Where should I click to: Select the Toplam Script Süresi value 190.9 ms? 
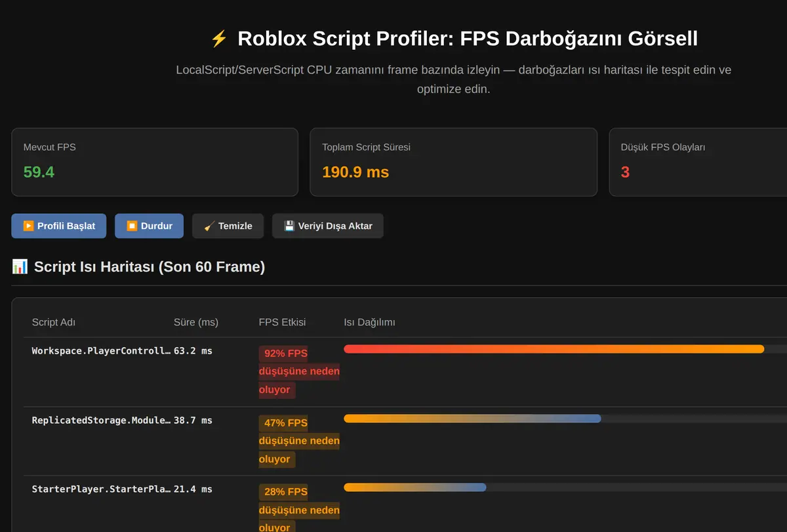pos(355,172)
